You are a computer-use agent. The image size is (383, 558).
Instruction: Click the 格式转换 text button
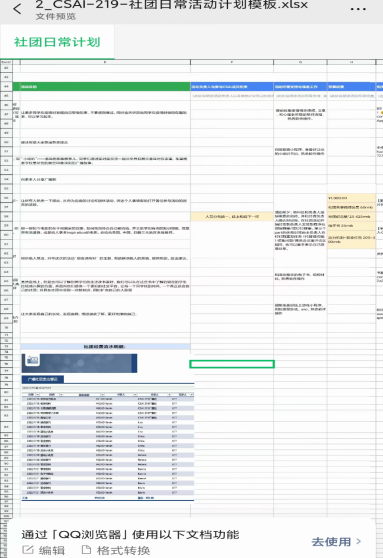click(123, 550)
